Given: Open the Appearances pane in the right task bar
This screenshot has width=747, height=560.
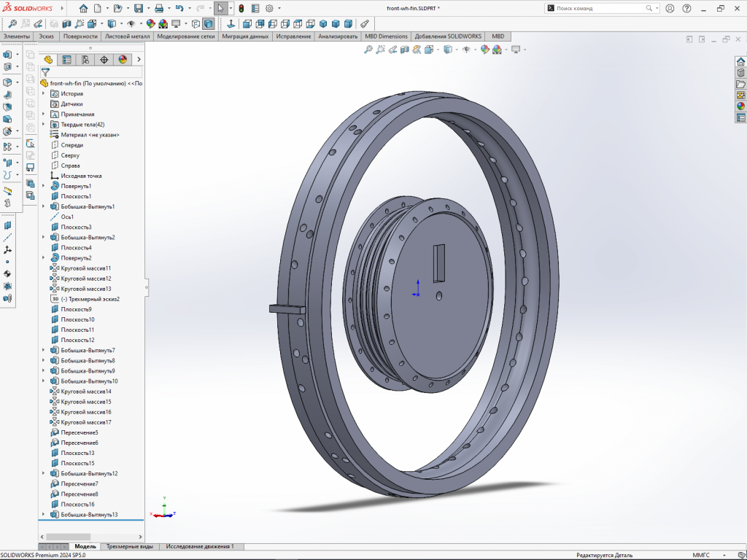Looking at the screenshot, I should pos(740,106).
